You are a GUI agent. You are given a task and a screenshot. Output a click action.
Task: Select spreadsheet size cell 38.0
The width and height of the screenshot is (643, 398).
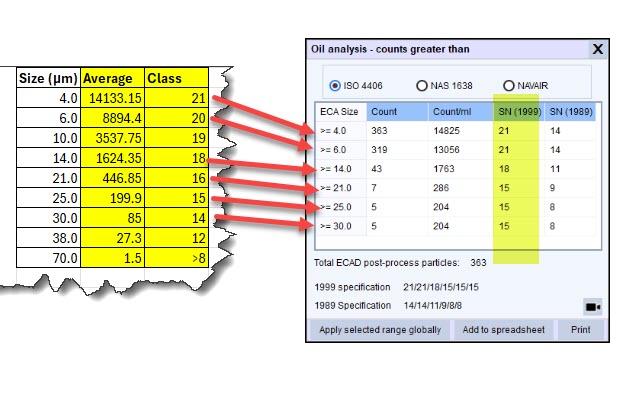48,238
